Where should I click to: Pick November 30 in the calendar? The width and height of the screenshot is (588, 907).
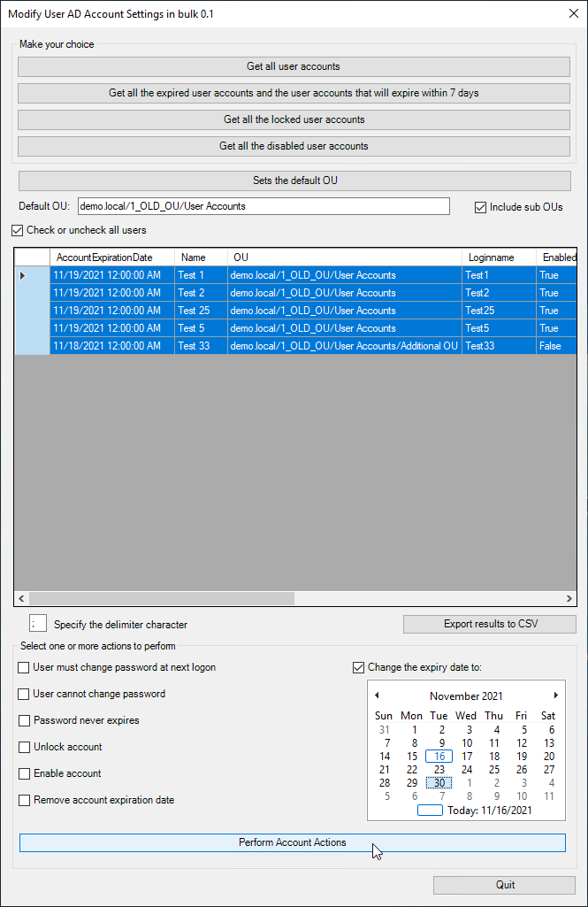439,783
